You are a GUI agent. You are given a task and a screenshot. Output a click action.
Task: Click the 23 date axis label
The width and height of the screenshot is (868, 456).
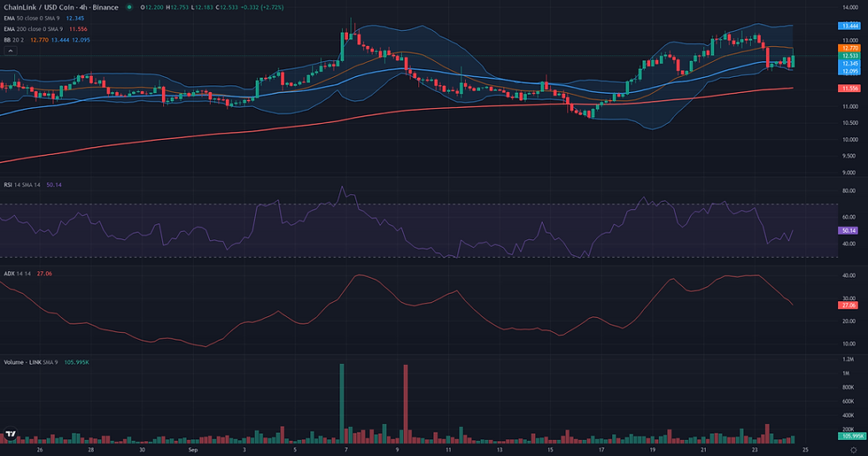[755, 450]
